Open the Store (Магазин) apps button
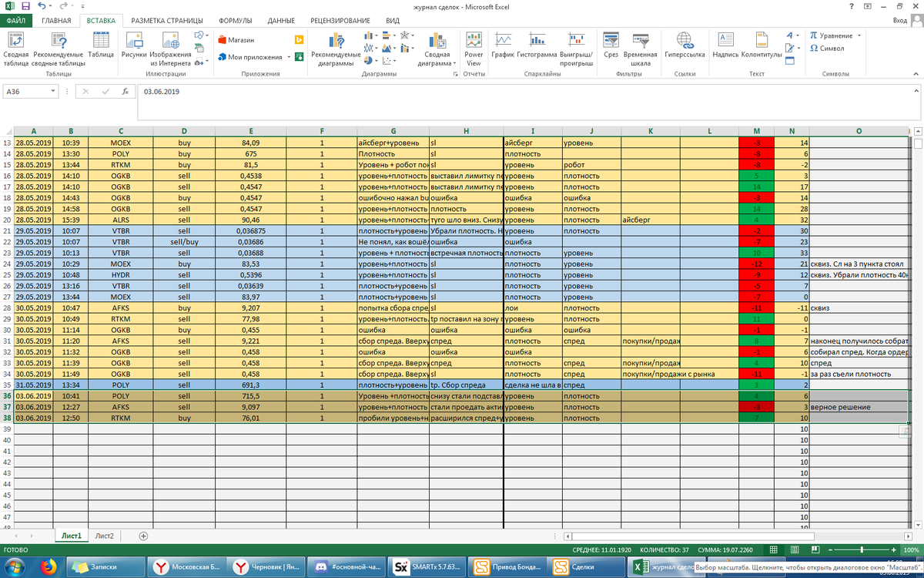The image size is (924, 578). click(x=236, y=39)
